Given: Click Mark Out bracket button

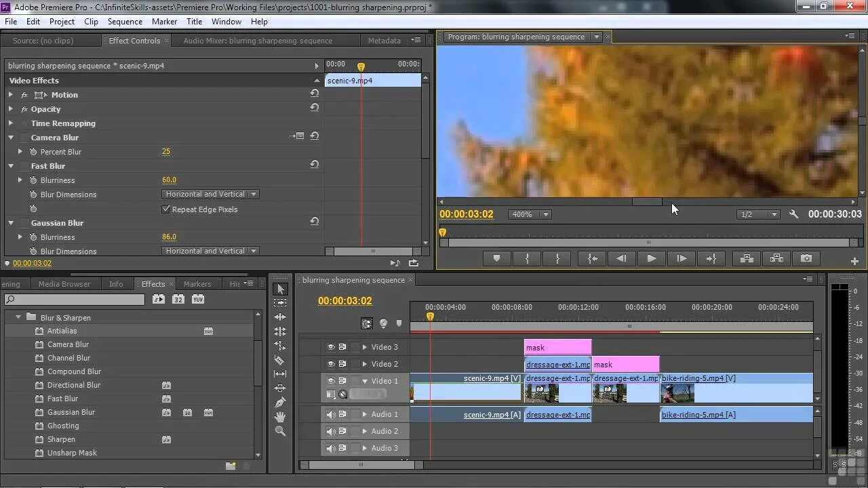Looking at the screenshot, I should click(557, 258).
